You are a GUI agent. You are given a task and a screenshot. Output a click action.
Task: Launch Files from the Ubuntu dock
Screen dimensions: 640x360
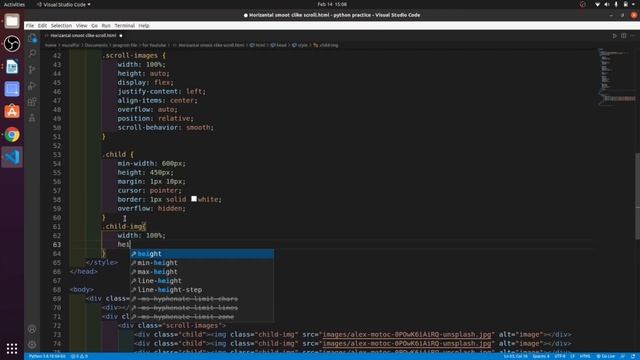pyautogui.click(x=12, y=21)
